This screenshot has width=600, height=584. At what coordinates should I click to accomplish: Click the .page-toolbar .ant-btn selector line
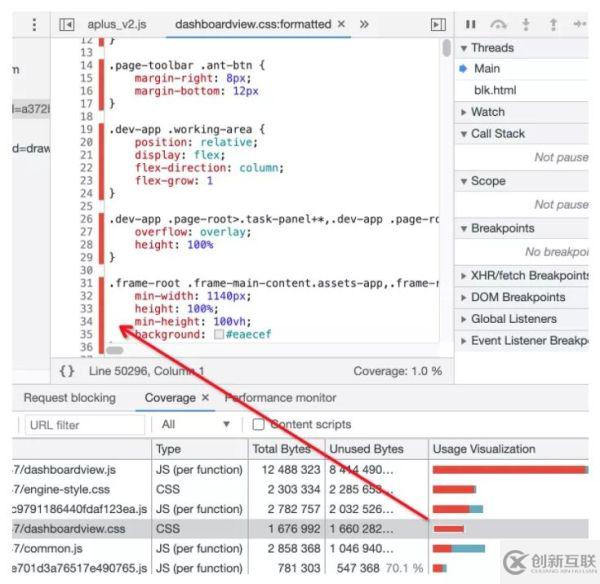(x=187, y=65)
